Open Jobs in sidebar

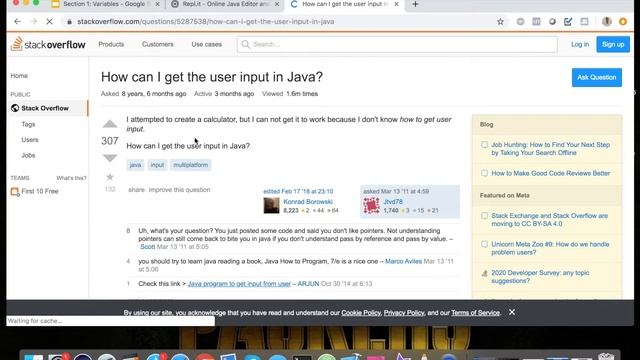tap(28, 155)
